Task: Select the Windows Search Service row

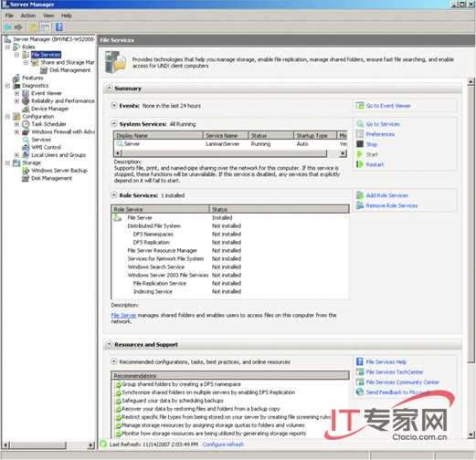Action: (x=230, y=267)
